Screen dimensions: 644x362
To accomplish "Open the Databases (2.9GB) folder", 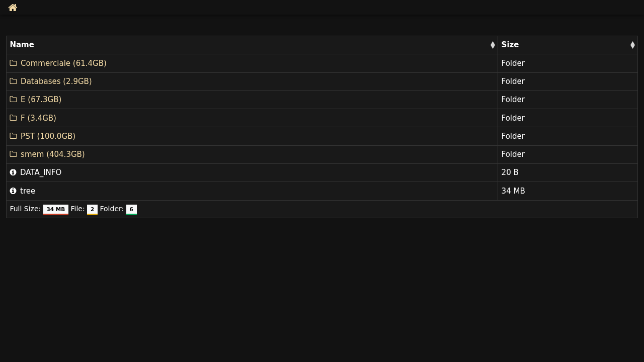I will coord(56,81).
